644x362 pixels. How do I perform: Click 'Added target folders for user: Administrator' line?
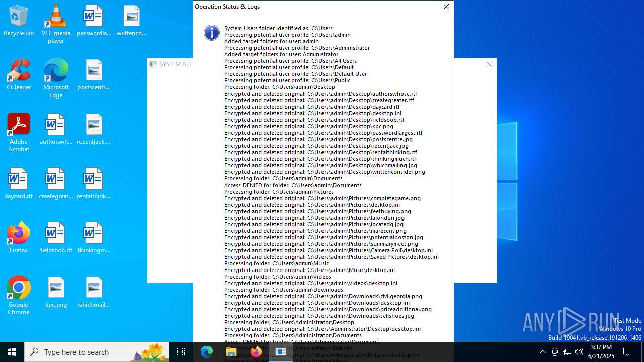(x=281, y=54)
